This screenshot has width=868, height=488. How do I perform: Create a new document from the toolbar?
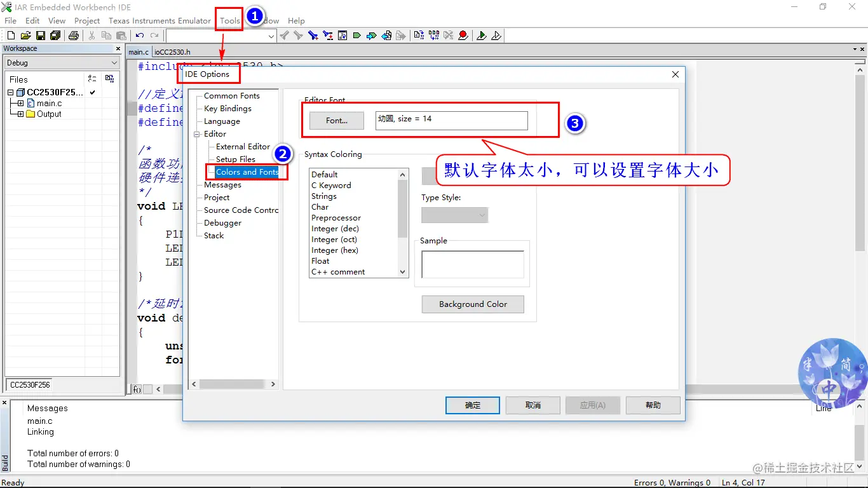click(x=11, y=36)
